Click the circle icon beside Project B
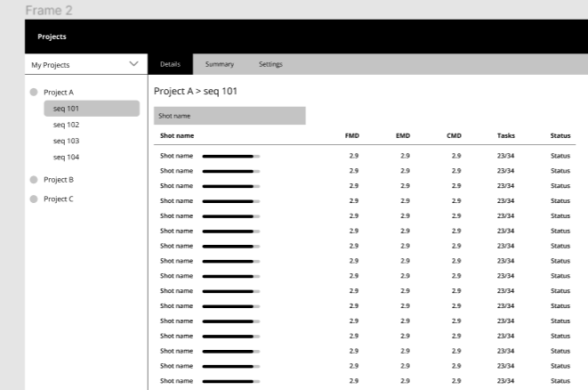The image size is (588, 390). point(34,179)
